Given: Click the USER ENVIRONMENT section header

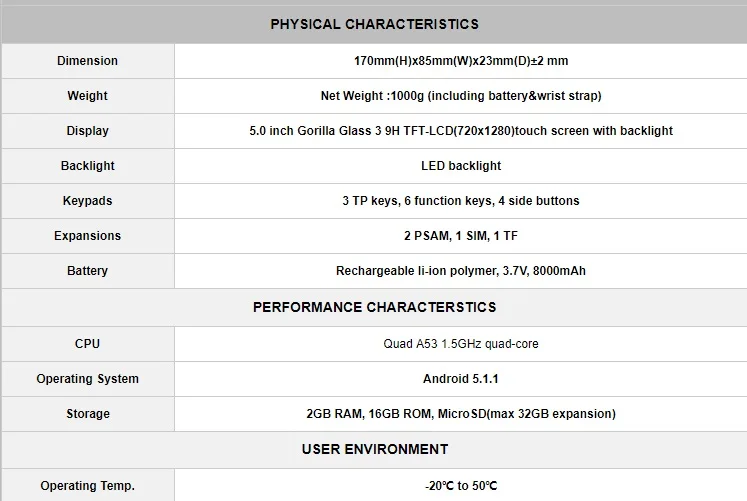Looking at the screenshot, I should 374,450.
